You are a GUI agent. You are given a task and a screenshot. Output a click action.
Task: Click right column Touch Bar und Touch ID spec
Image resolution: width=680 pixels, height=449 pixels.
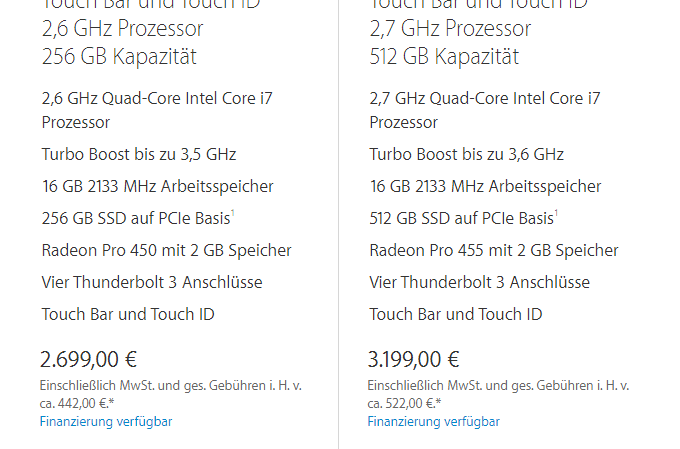tap(456, 315)
